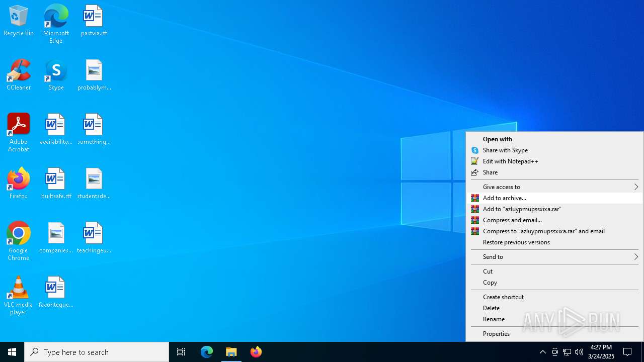
Task: Open Task View on the taskbar
Action: pyautogui.click(x=181, y=352)
